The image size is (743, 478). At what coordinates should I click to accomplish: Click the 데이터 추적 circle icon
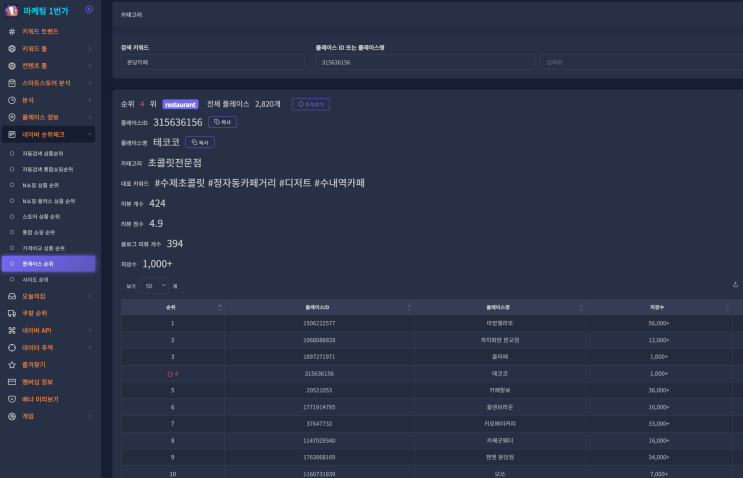(12, 347)
